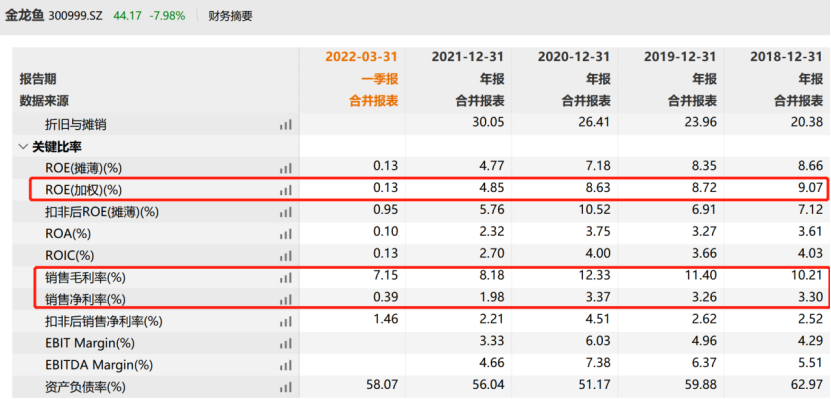Open chart icon for ROE(加权)(%) row
The width and height of the screenshot is (831, 399).
[x=286, y=190]
